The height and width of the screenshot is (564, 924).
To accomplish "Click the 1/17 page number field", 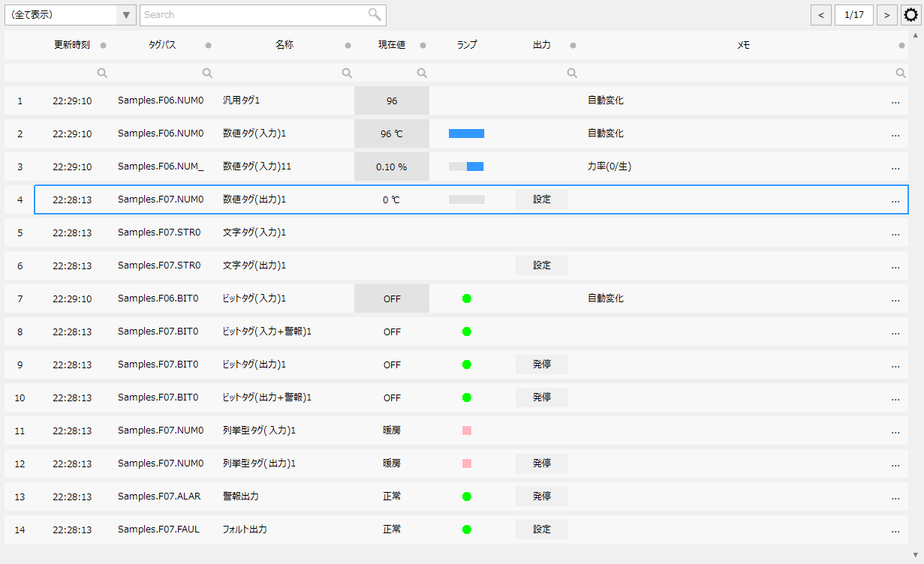I will [x=854, y=14].
